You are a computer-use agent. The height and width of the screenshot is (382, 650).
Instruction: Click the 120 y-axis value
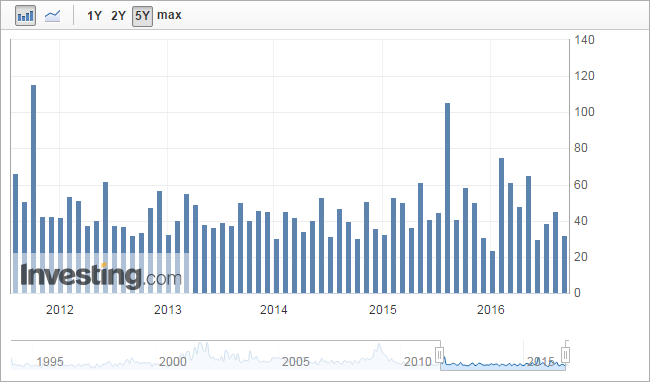point(585,76)
